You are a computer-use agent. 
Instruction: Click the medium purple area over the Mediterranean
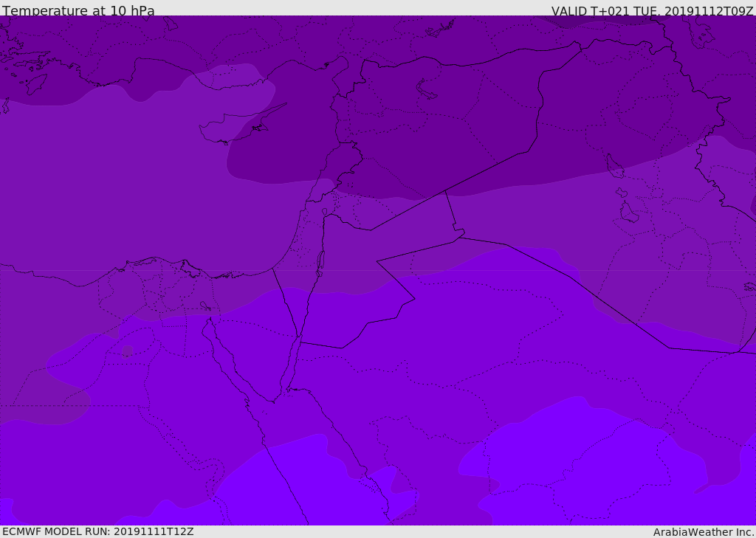click(111, 184)
